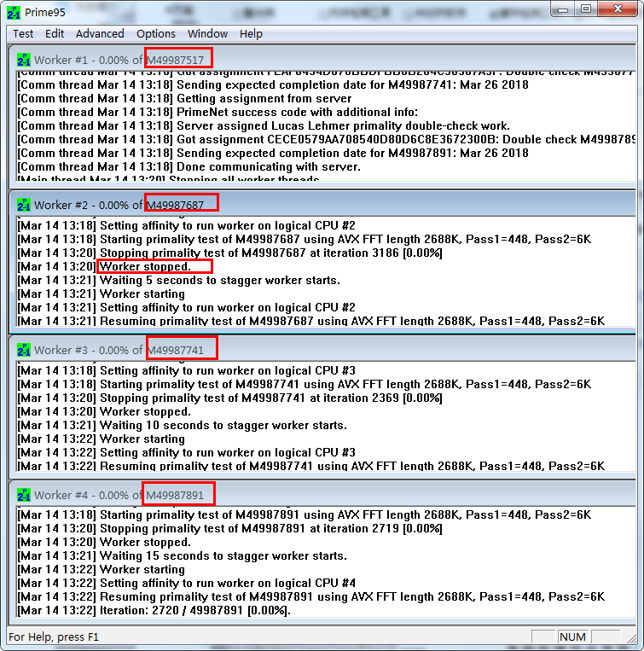Viewport: 644px width, 651px height.
Task: Open the Options menu
Action: pyautogui.click(x=155, y=33)
